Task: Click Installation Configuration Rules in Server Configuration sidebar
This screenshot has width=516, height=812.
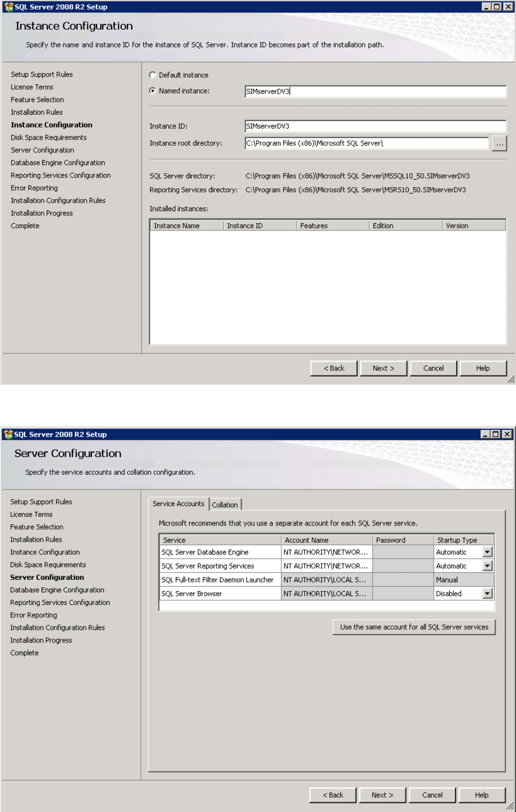Action: 58,628
